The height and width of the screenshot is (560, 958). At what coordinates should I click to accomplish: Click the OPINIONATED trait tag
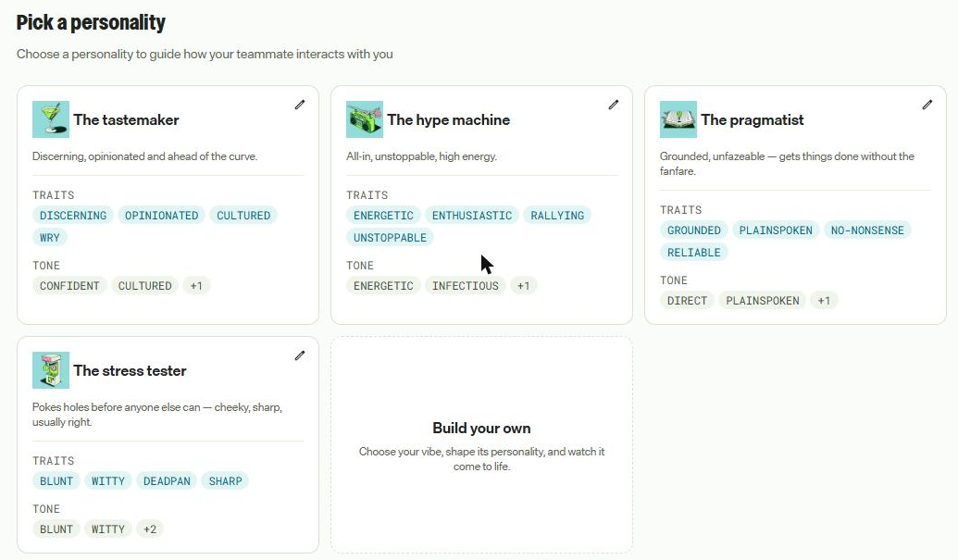click(161, 216)
